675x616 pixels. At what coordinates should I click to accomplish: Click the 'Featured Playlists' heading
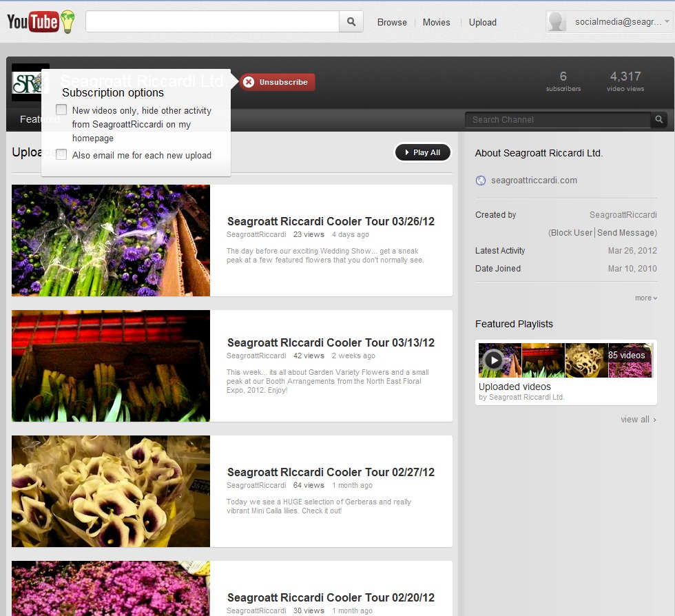pos(514,324)
